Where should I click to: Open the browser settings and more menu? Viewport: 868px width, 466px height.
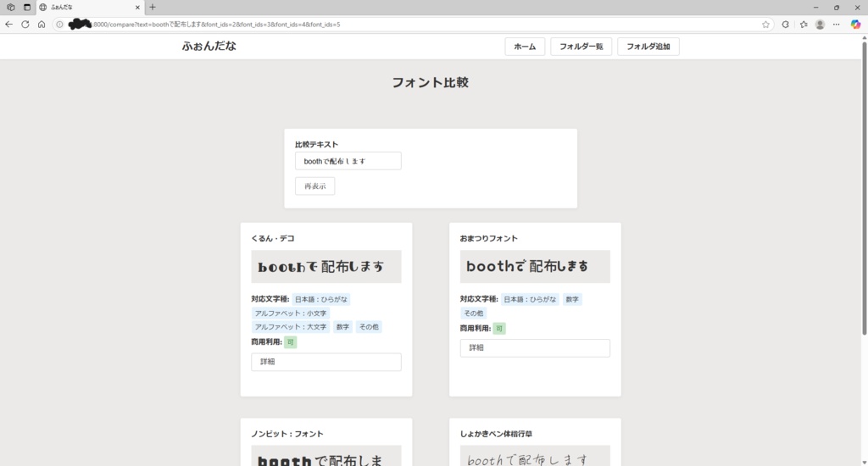pyautogui.click(x=836, y=25)
